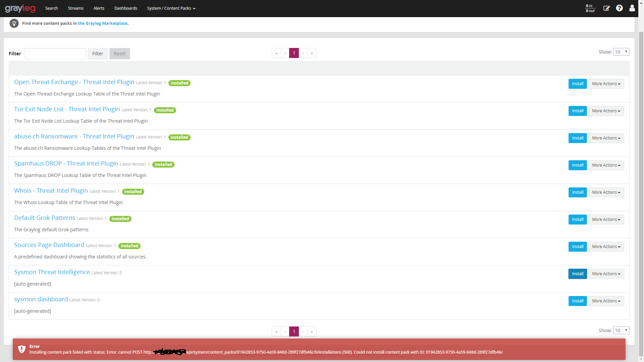Select page 1 in bottom pagination
This screenshot has width=644, height=362.
coord(294,331)
